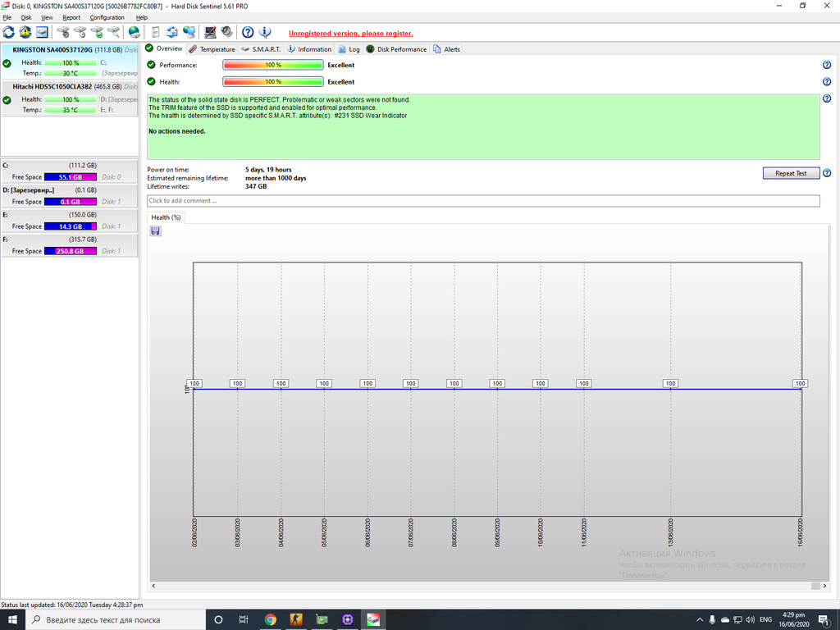Click the 100 data point at 16/06/2020
840x630 pixels.
pos(800,384)
